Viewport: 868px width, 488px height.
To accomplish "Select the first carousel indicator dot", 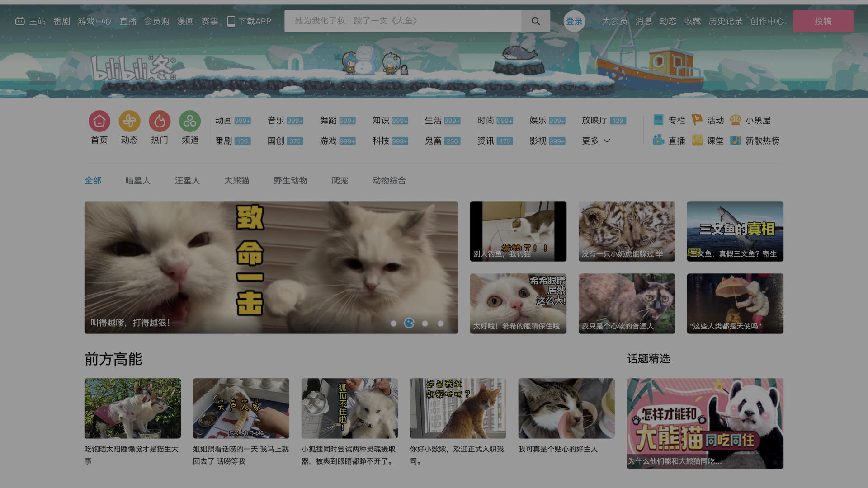I will pos(393,324).
